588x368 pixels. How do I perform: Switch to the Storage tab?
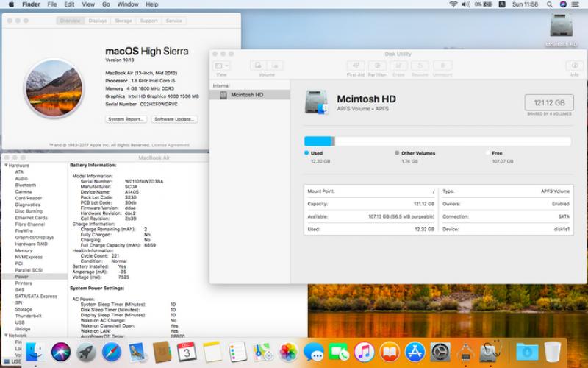click(x=123, y=21)
